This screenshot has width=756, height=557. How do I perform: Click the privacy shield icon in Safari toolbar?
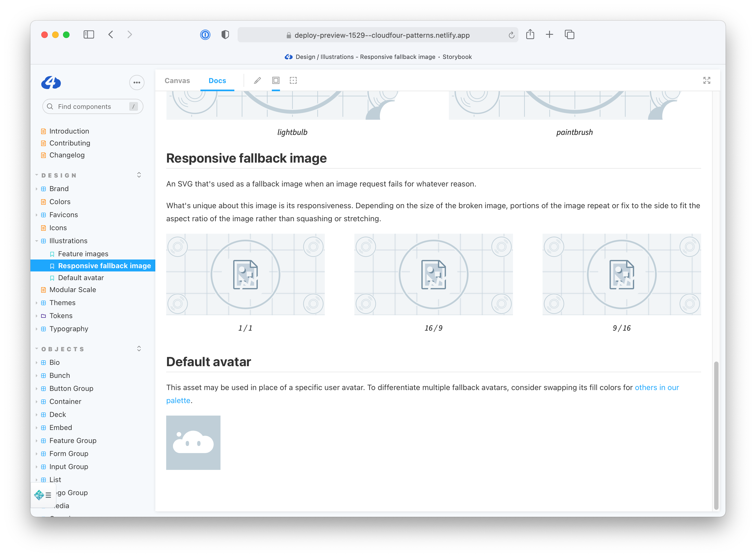225,35
